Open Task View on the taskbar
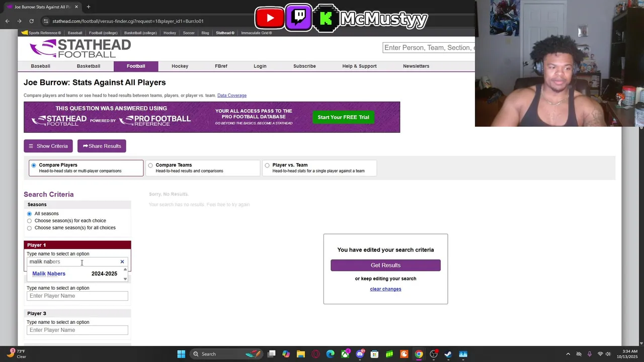The image size is (644, 362). [272, 354]
